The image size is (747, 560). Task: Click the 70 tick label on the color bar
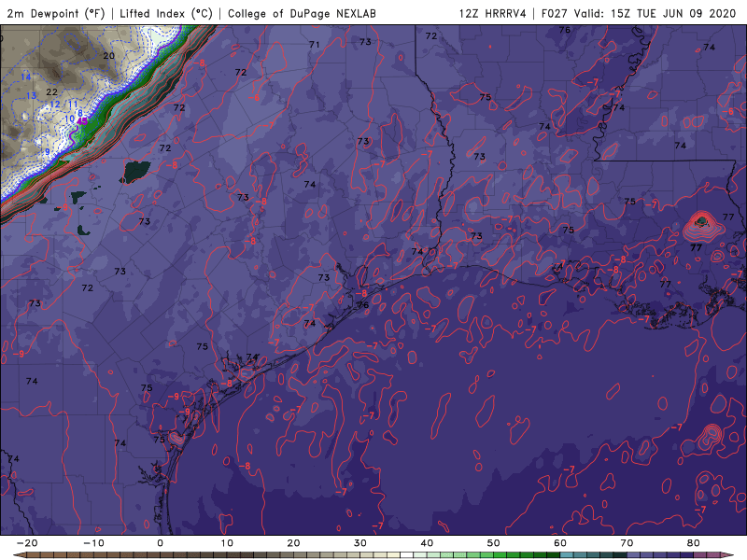627,543
